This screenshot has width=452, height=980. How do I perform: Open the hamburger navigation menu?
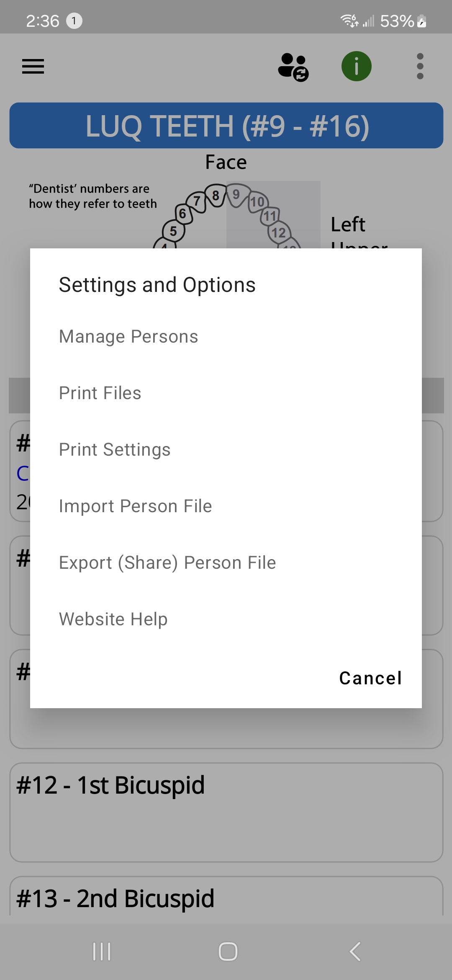pyautogui.click(x=33, y=67)
